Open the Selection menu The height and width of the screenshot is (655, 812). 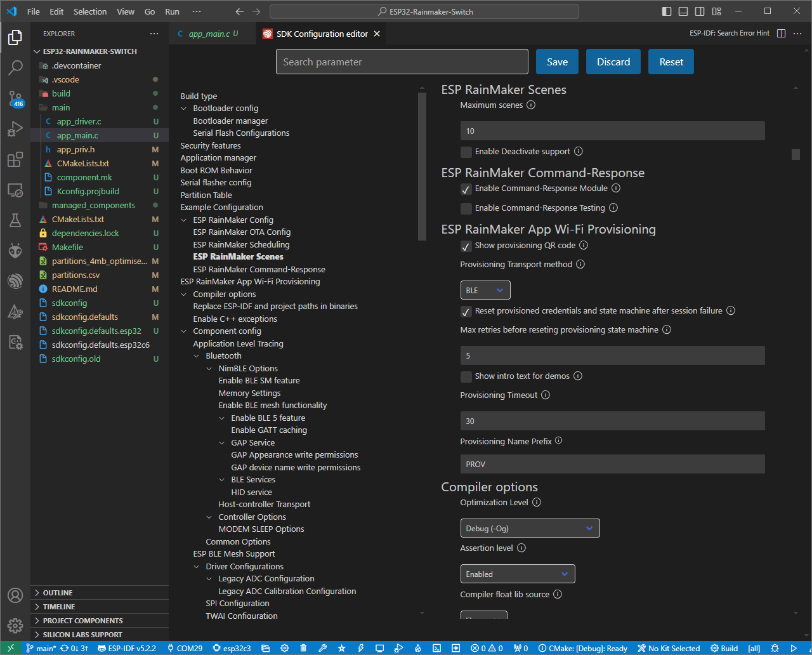point(90,11)
